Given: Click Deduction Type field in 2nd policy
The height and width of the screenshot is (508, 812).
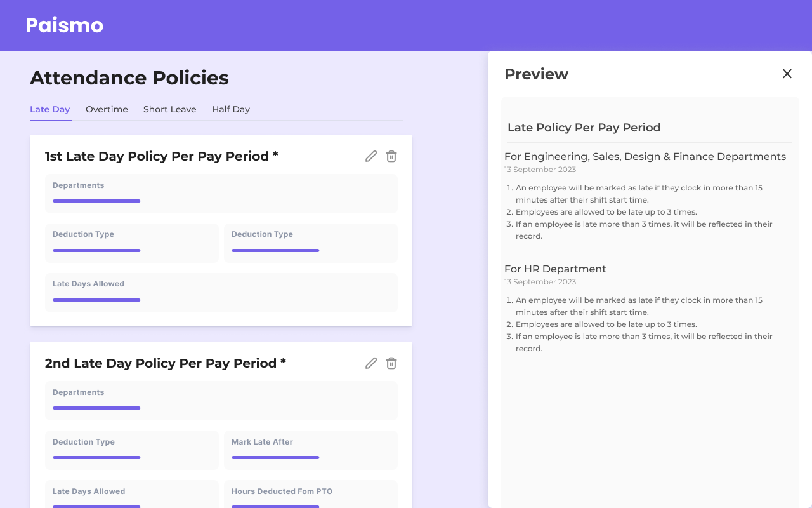Looking at the screenshot, I should pos(132,450).
